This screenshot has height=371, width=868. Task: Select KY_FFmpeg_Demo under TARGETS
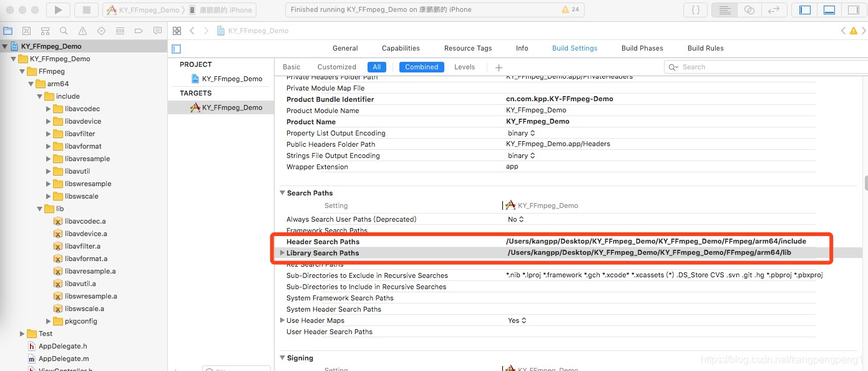pos(227,107)
